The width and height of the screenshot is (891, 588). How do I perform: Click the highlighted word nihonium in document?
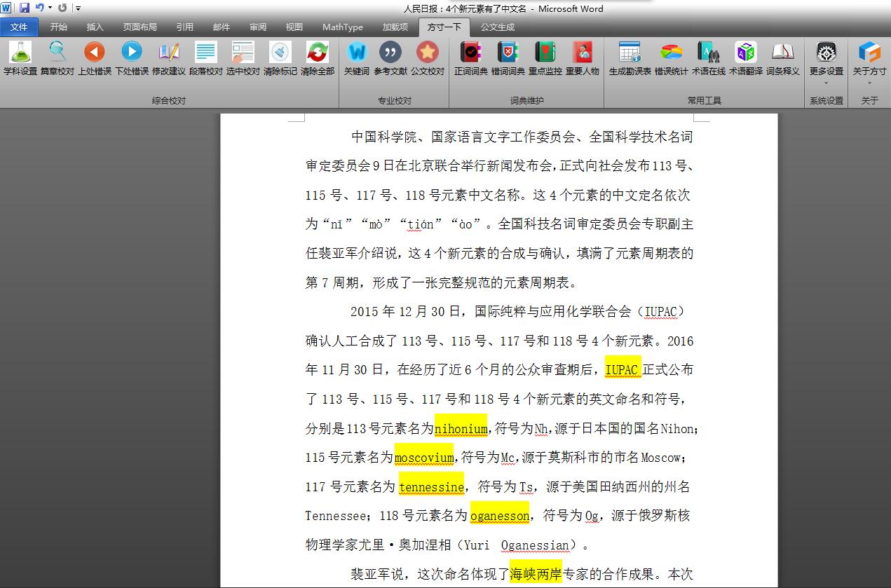461,429
